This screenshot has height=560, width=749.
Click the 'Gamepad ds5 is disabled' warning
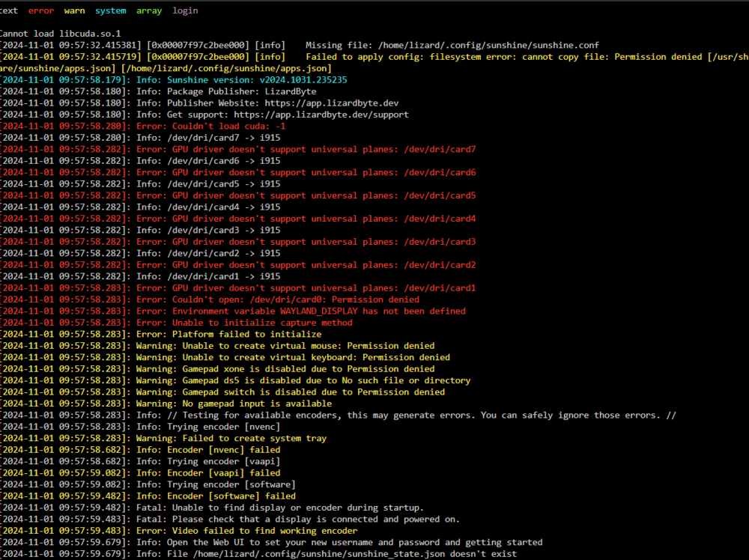(235, 380)
